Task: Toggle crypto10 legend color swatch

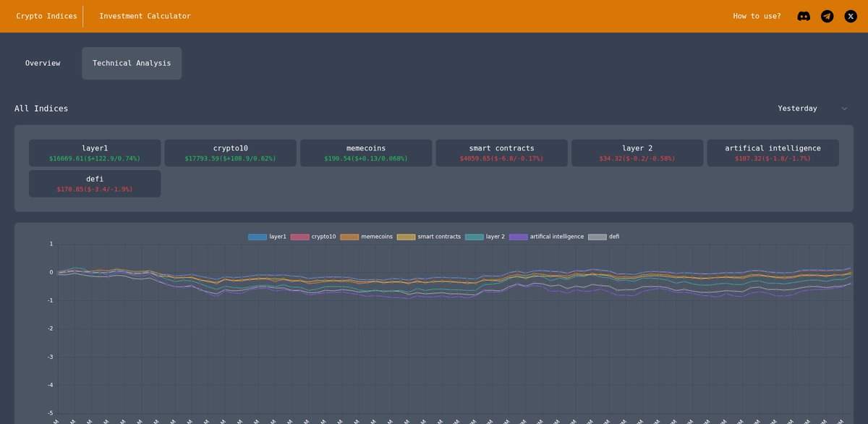Action: (299, 237)
